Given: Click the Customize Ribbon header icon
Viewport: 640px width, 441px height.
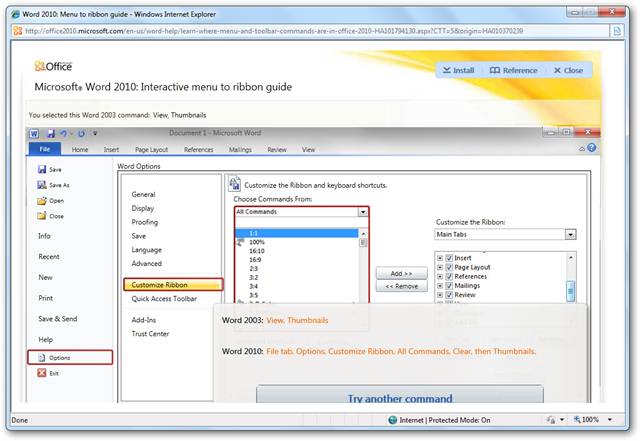Looking at the screenshot, I should click(x=235, y=184).
